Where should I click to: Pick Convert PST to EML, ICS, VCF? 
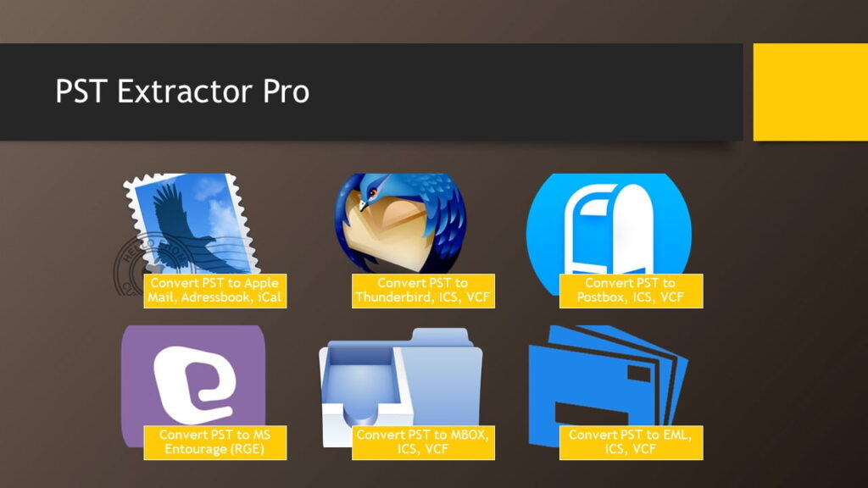[x=631, y=442]
